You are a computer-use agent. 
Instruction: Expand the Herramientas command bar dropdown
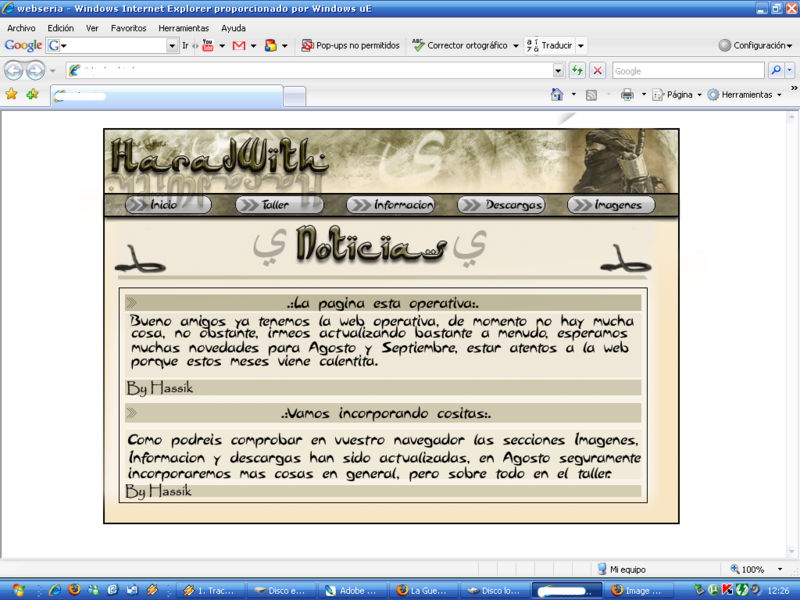[745, 95]
